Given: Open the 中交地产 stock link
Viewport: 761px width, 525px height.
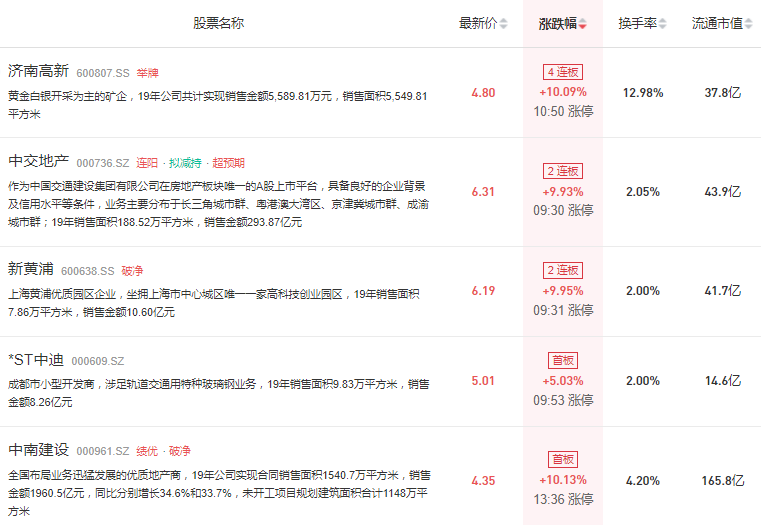Looking at the screenshot, I should 38,161.
